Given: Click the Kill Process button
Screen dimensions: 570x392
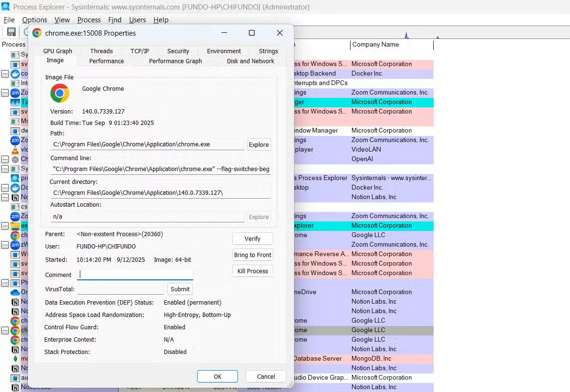Looking at the screenshot, I should click(x=252, y=271).
